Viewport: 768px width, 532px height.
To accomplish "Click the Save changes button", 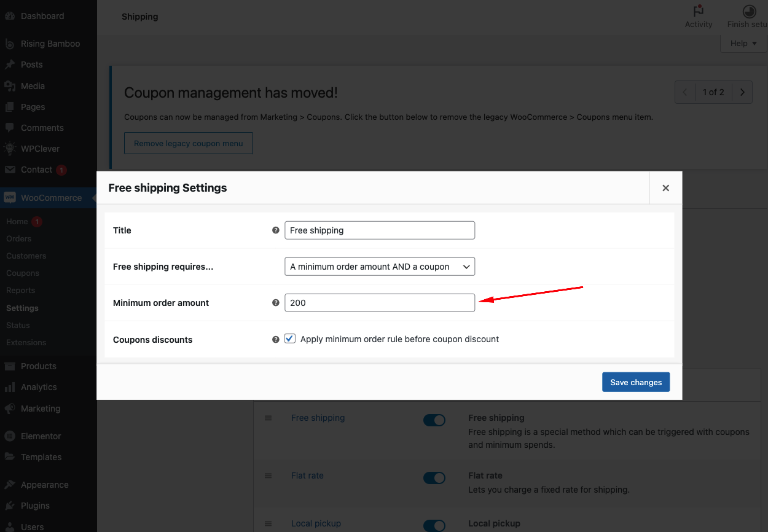I will [636, 382].
